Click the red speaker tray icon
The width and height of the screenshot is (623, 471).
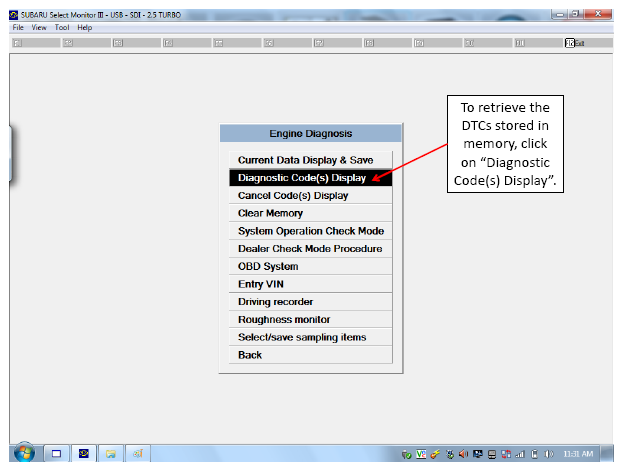pyautogui.click(x=463, y=454)
